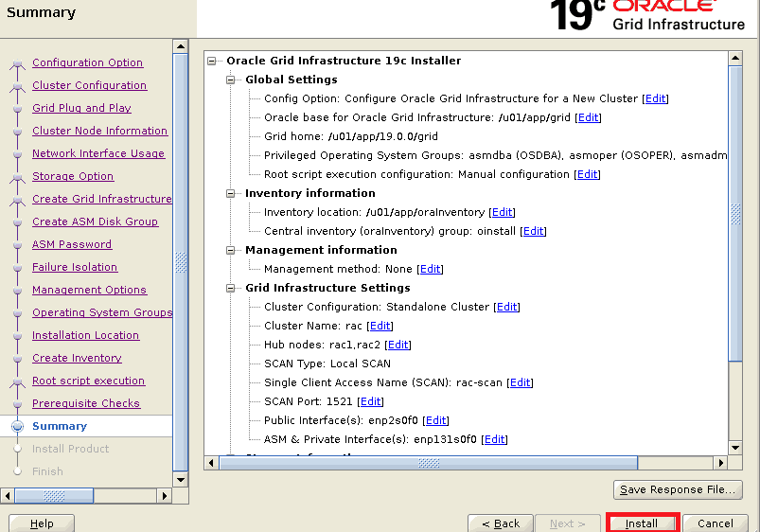Edit ASM & Private Interface enp131s0f0
Screen dimensions: 760x532
click(x=494, y=439)
